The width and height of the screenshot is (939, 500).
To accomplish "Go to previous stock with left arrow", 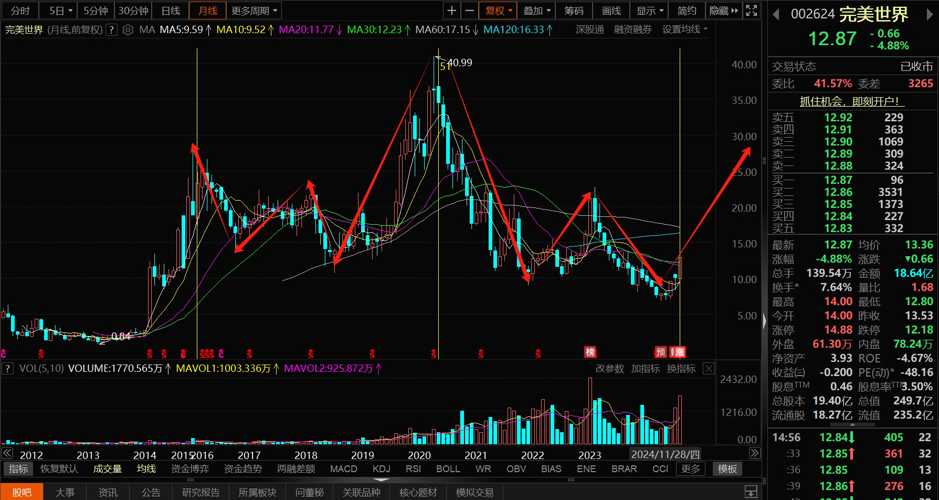I will tap(774, 14).
